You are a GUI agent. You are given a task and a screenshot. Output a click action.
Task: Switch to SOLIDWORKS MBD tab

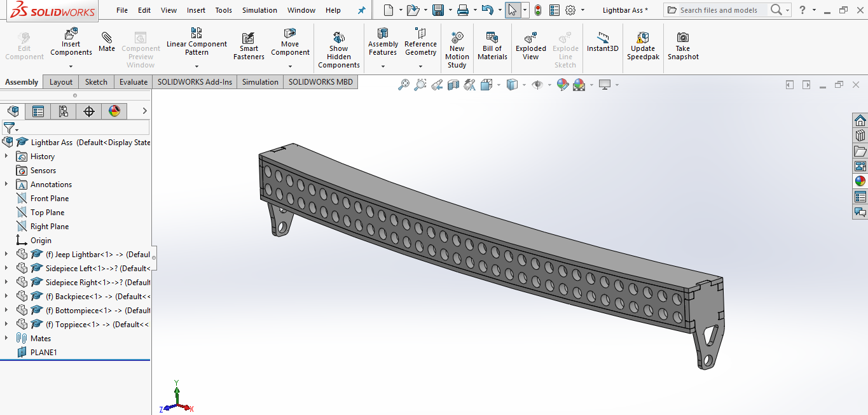coord(320,81)
